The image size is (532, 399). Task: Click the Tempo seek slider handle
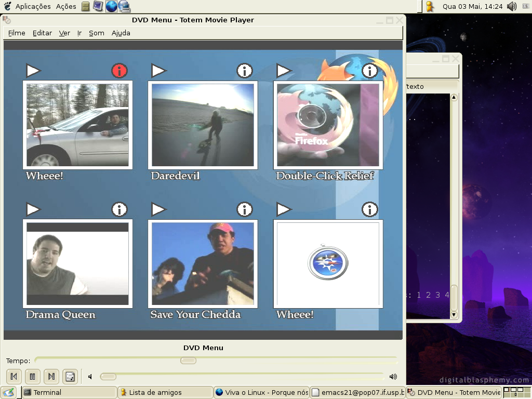(x=188, y=361)
